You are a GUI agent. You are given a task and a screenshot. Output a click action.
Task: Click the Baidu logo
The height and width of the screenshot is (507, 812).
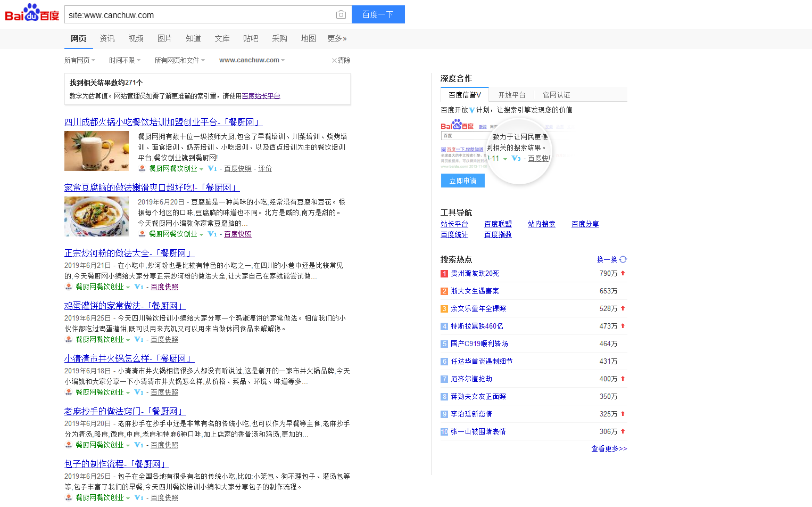[x=32, y=13]
